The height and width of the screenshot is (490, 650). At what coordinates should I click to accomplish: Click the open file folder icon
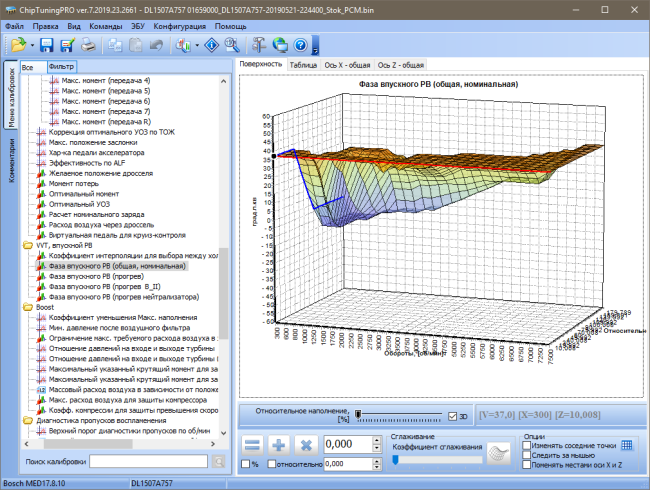18,45
